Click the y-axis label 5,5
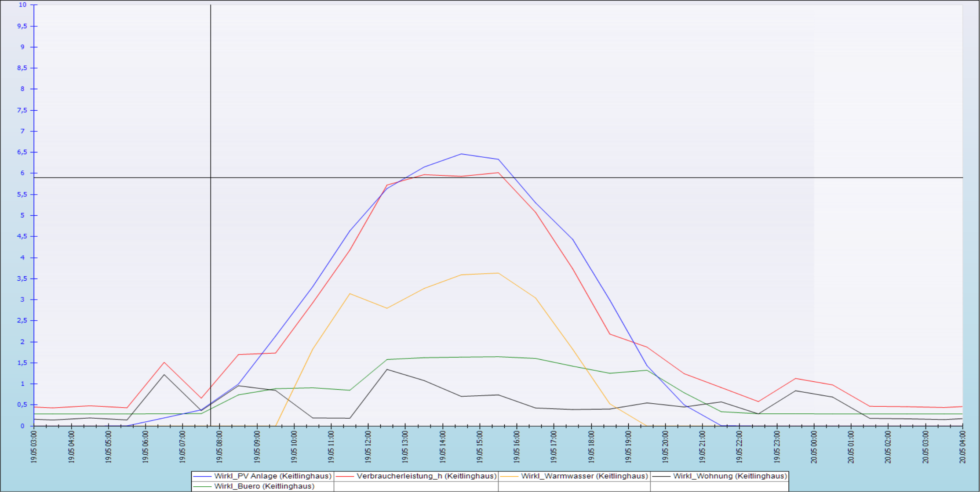 click(22, 194)
